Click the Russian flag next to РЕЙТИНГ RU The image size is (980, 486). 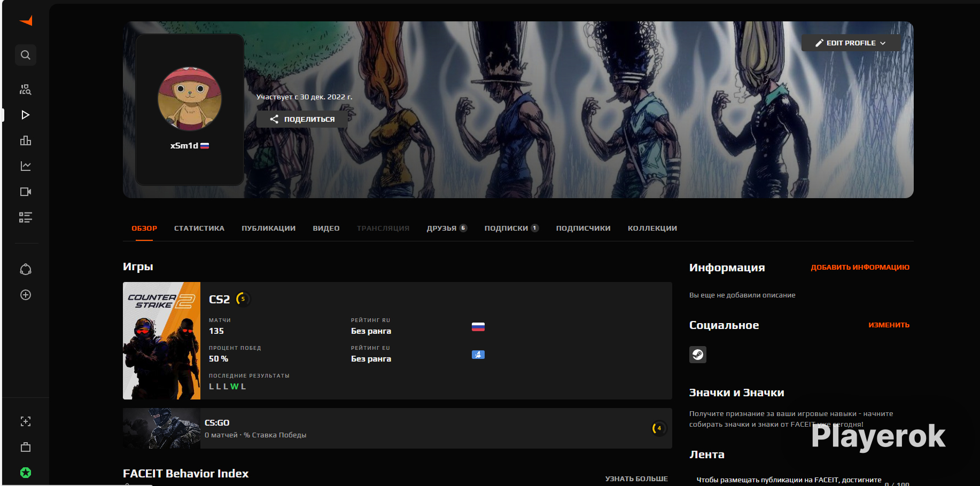coord(478,327)
